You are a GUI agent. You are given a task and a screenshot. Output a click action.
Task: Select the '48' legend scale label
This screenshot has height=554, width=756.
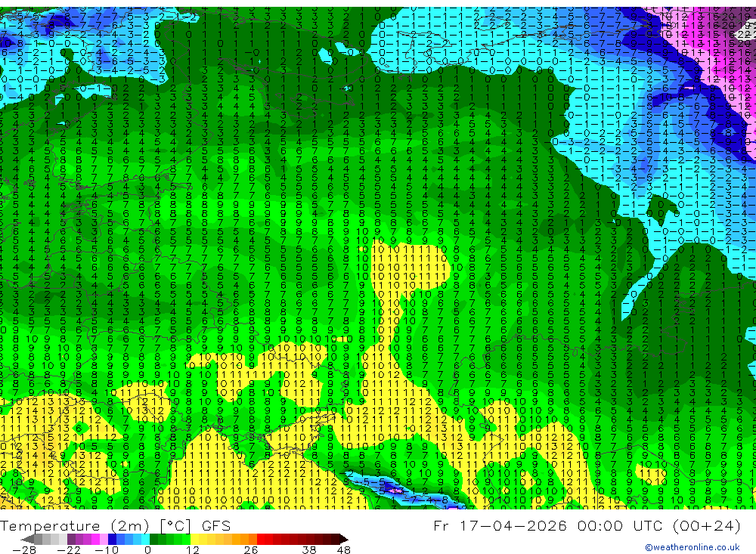click(344, 549)
